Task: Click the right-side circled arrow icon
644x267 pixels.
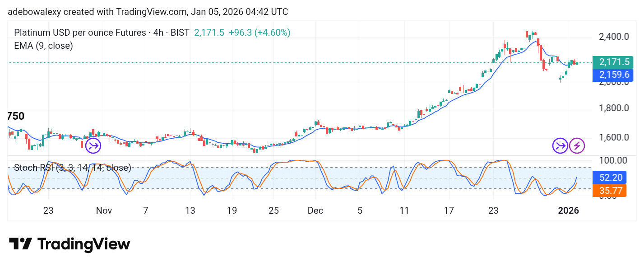Action: point(560,145)
